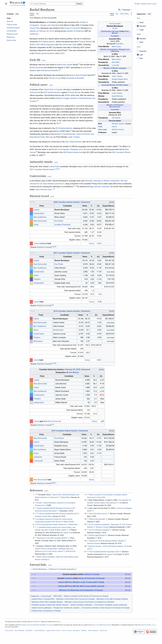Open the Donate link
Image resolution: width=162 pixels, height=644 pixels.
coord(137,4)
